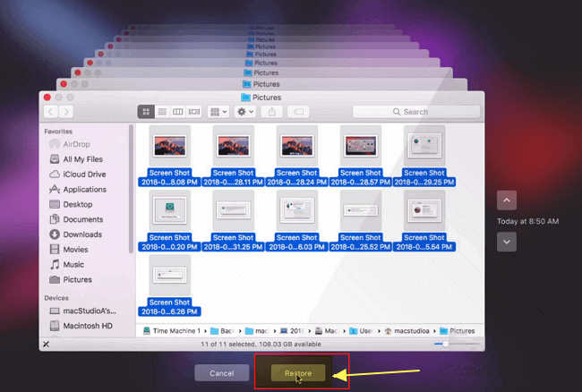Click Time Machine 1 in path bar
This screenshot has height=392, width=582.
tap(172, 331)
